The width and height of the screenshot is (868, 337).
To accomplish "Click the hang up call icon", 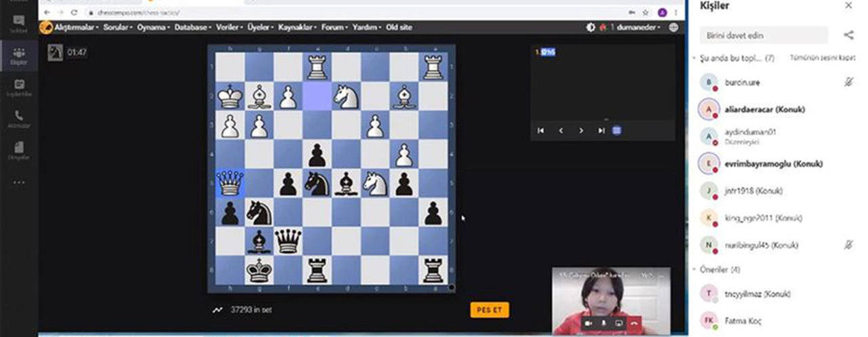I will (635, 323).
